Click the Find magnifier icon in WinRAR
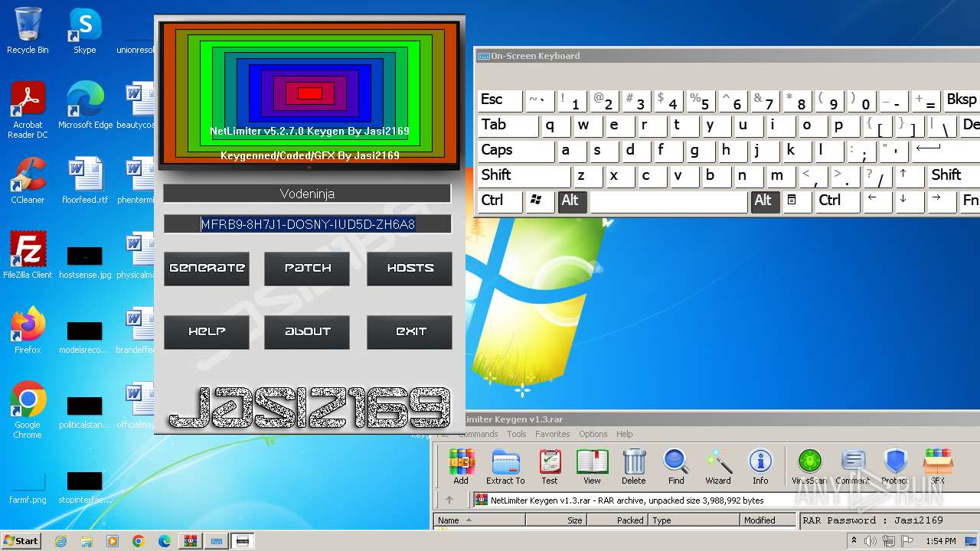This screenshot has height=551, width=980. pyautogui.click(x=676, y=466)
